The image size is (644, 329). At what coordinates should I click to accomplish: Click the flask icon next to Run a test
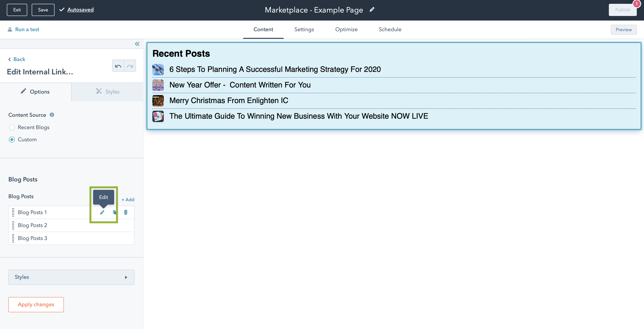(10, 29)
